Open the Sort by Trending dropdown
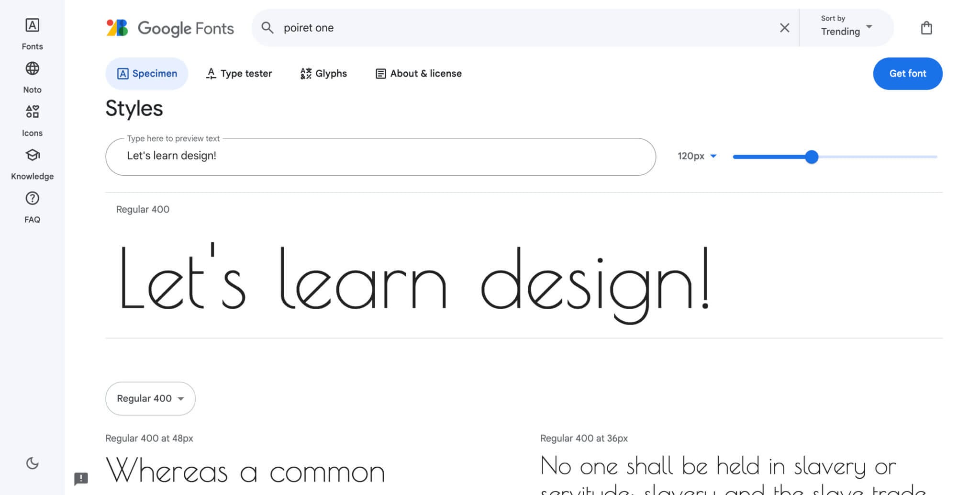 click(x=846, y=28)
